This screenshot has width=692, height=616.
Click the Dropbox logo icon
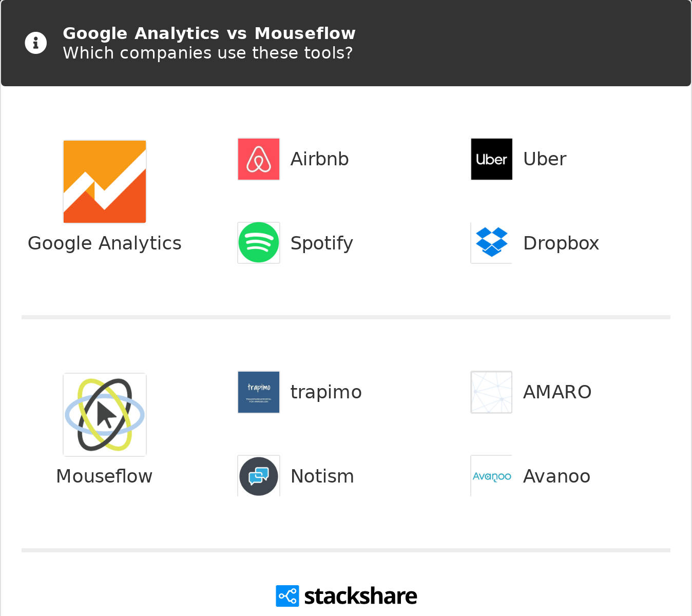tap(492, 243)
